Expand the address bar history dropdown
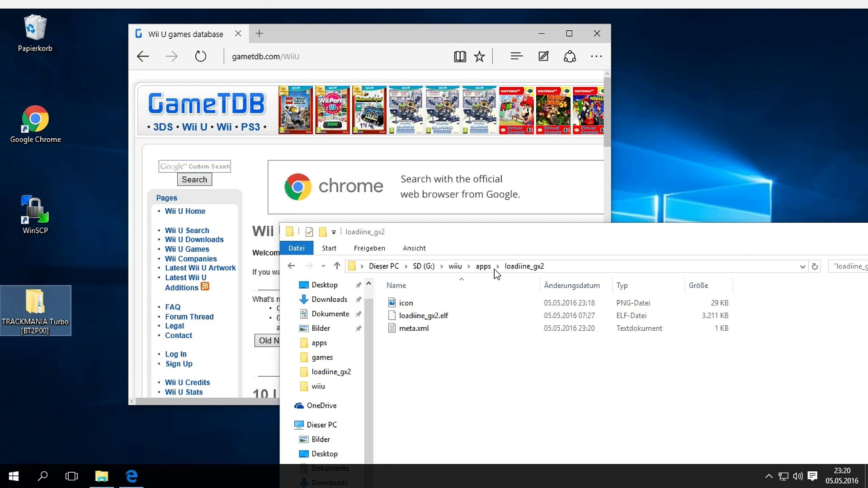The image size is (868, 488). click(x=802, y=266)
